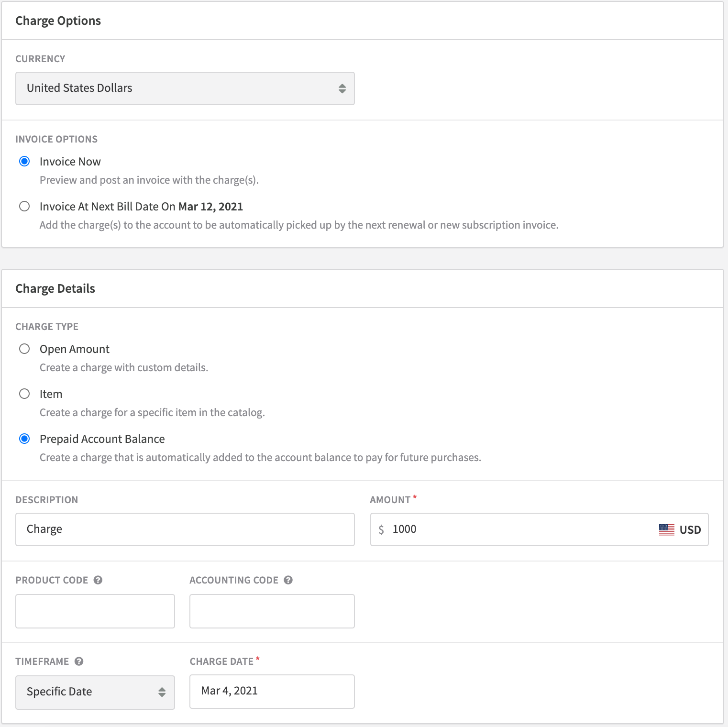Choose Prepaid Account Balance charge type
728x727 pixels.
click(x=24, y=439)
